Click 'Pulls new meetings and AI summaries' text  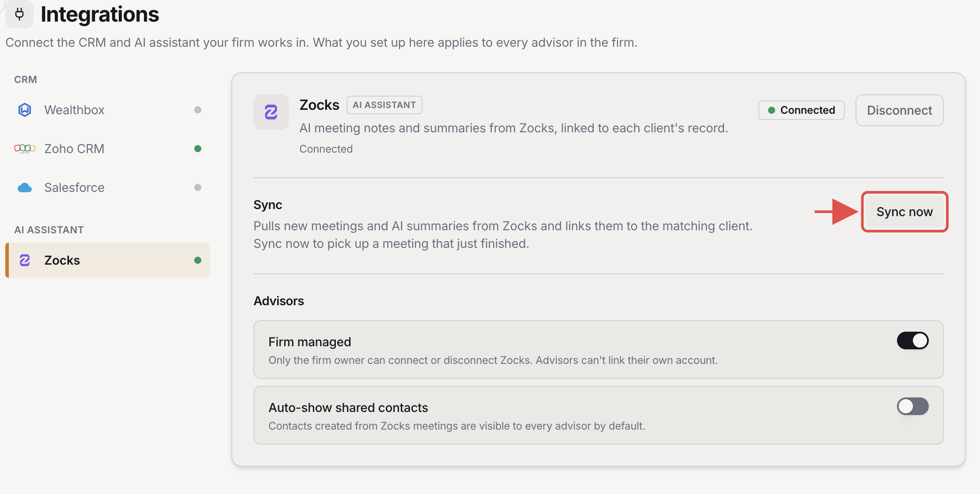point(503,235)
